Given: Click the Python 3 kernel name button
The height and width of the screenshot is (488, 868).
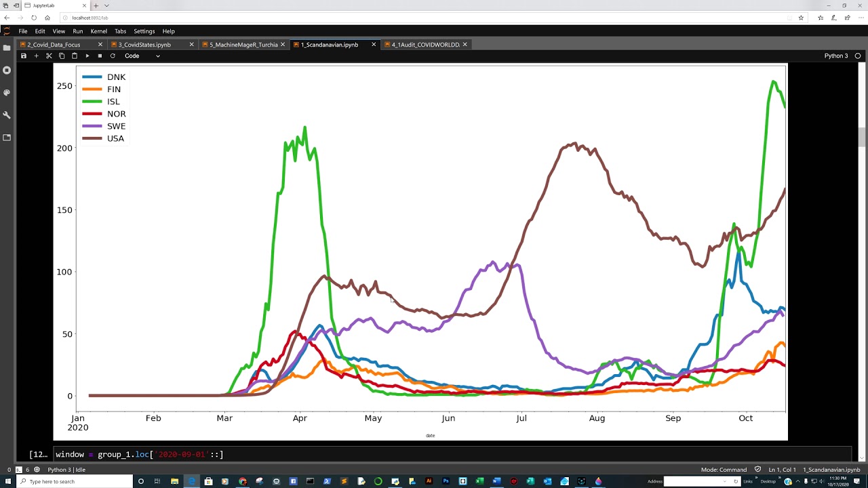Looking at the screenshot, I should [835, 56].
